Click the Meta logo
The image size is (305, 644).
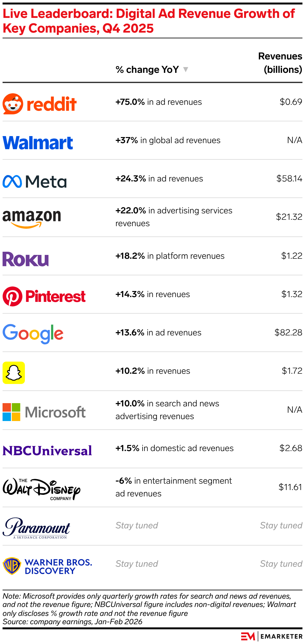[x=35, y=181]
